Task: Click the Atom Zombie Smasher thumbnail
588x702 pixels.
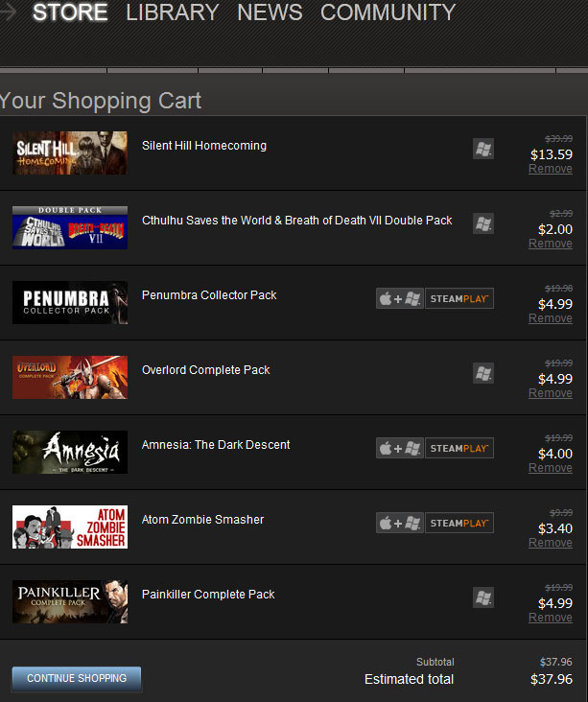Action: (70, 526)
